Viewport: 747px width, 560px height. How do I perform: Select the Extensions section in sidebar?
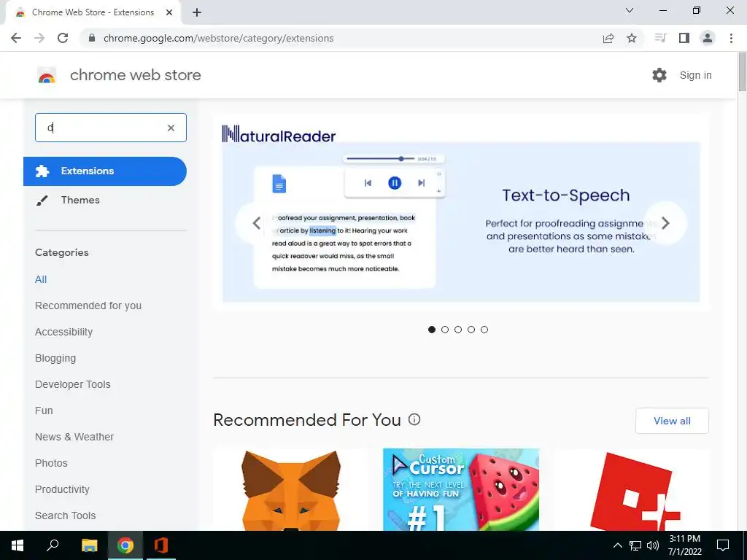(x=105, y=171)
